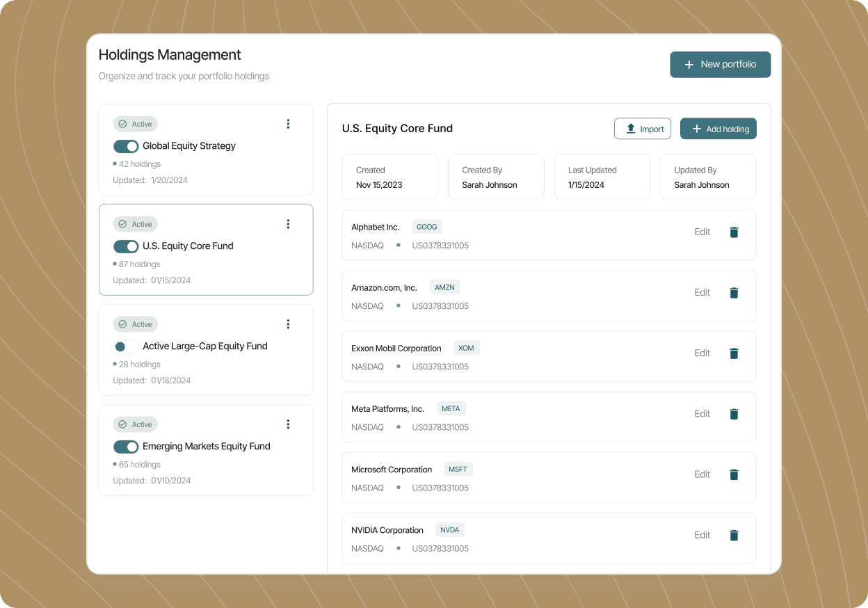Screen dimensions: 868x608
Task: Delete the Alphabet Inc. holding via trash icon
Action: tap(734, 232)
